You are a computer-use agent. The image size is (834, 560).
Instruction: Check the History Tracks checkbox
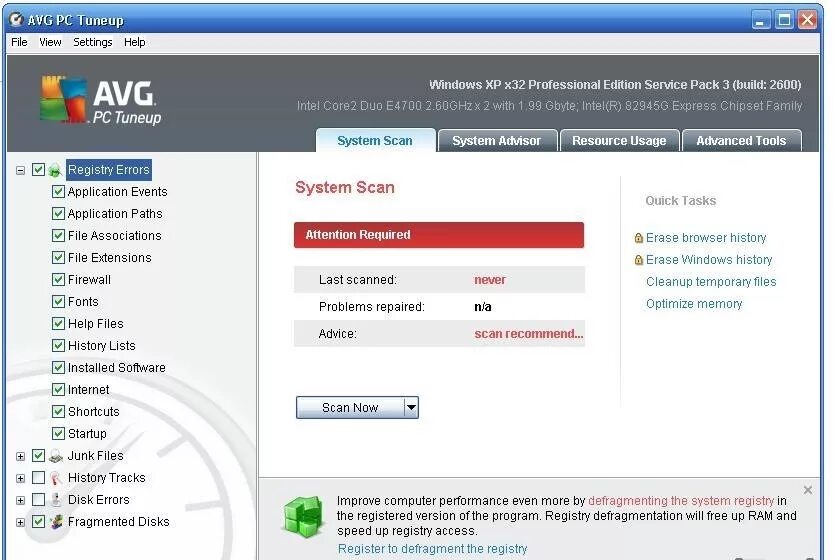click(x=38, y=478)
